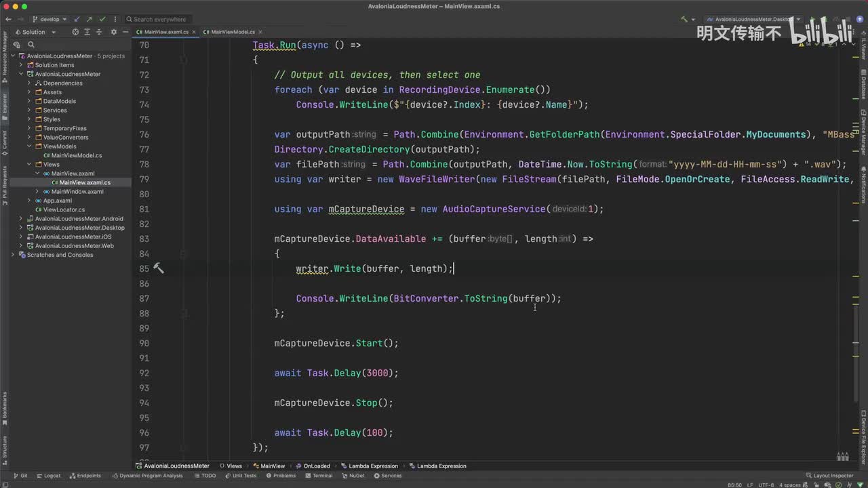Expand the Dependencies tree node

click(29, 83)
